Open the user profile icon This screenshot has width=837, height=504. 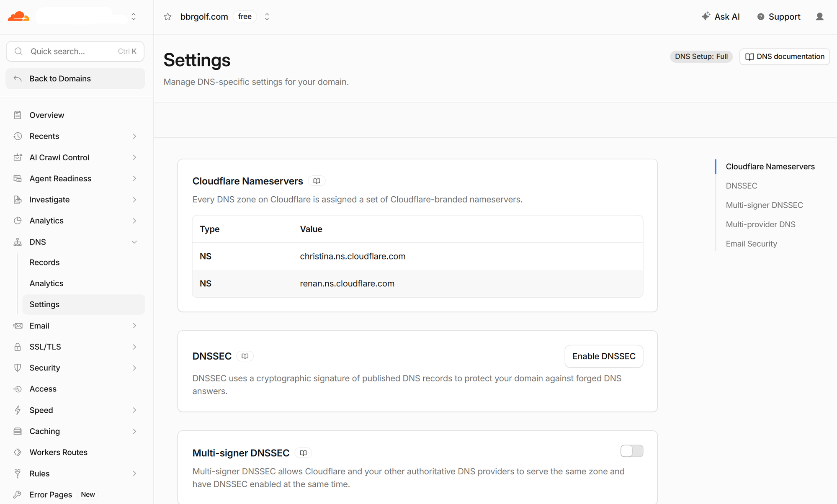pos(819,17)
